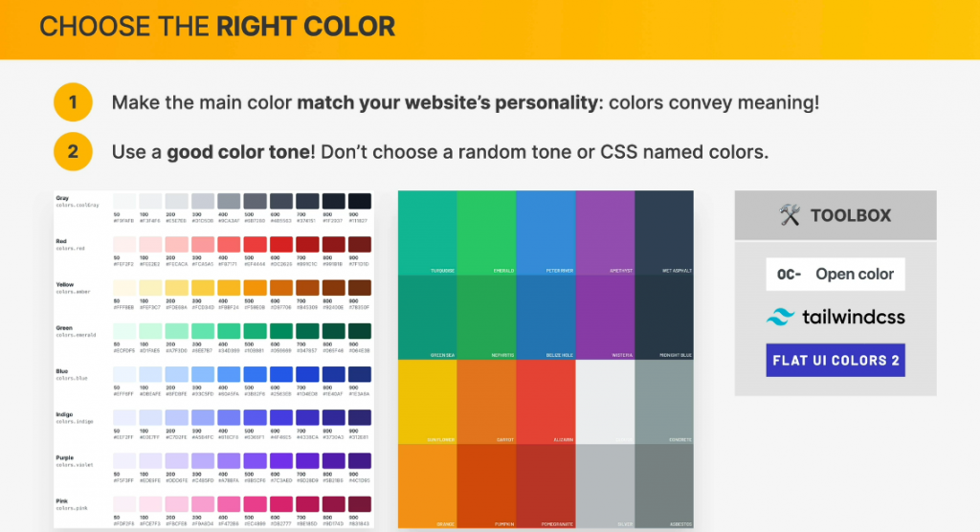The image size is (980, 532).
Task: Open the Flat UI Colors 2 button
Action: pyautogui.click(x=835, y=360)
